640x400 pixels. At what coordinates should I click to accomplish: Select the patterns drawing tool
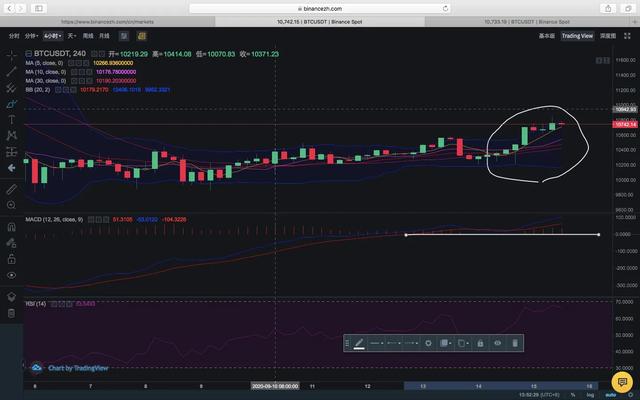point(11,136)
